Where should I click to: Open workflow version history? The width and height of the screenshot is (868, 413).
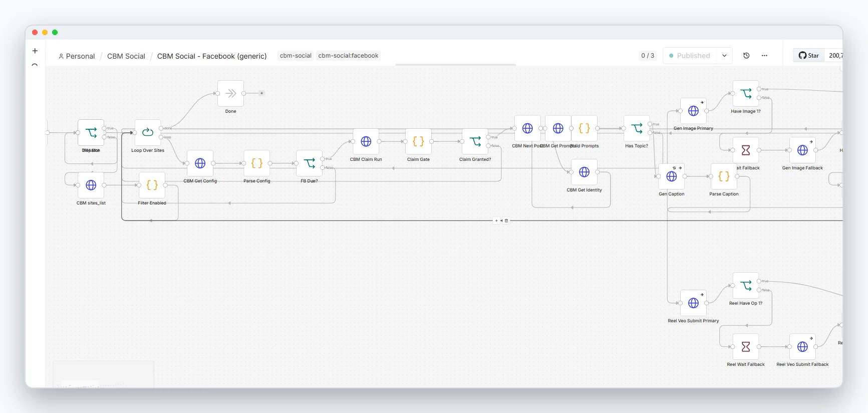[x=746, y=56]
